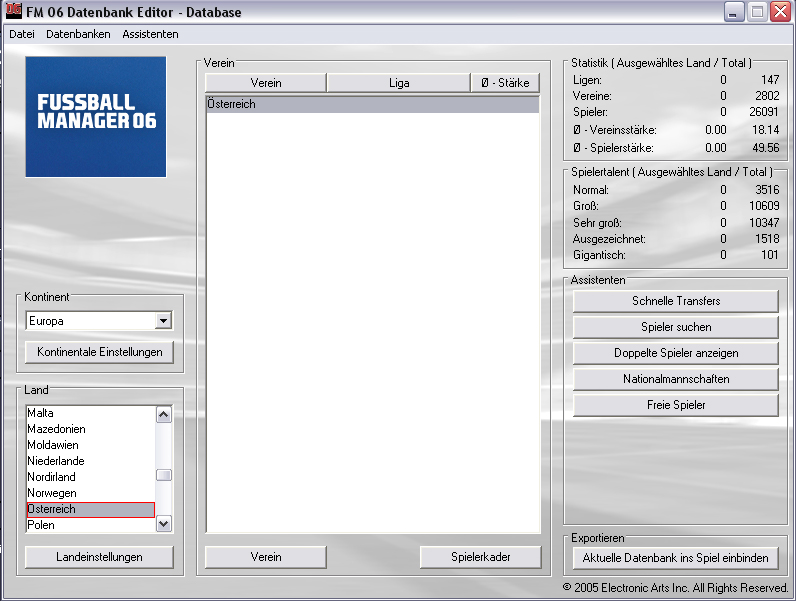Select Polen in the Land list
Screen dimensions: 796x601
(x=90, y=525)
